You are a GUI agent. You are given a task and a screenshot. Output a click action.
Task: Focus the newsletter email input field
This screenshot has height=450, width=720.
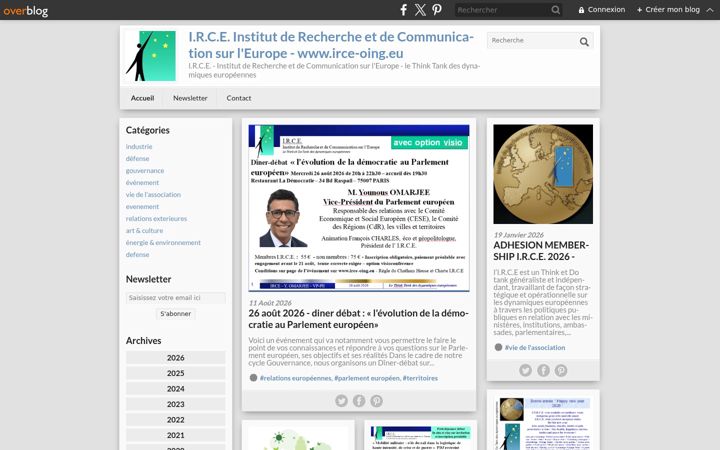pos(176,298)
